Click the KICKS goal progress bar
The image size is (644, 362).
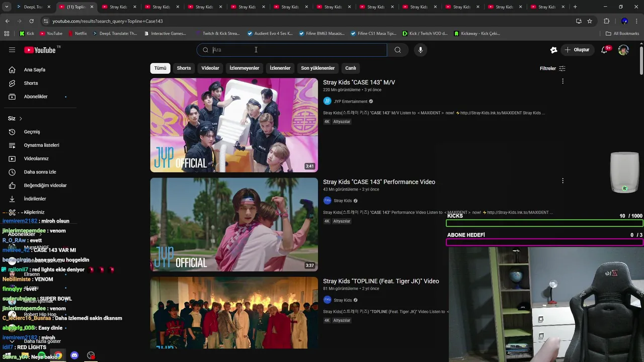(544, 223)
